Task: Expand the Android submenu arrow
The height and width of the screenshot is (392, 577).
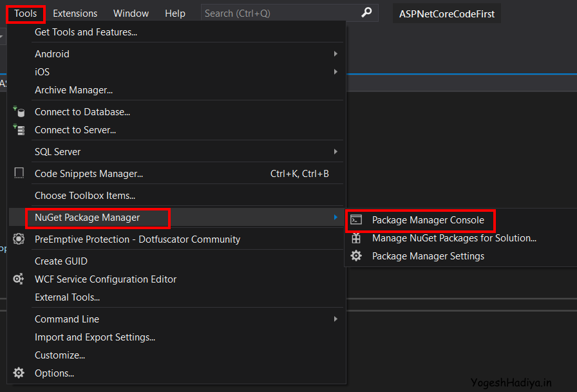Action: (x=336, y=54)
